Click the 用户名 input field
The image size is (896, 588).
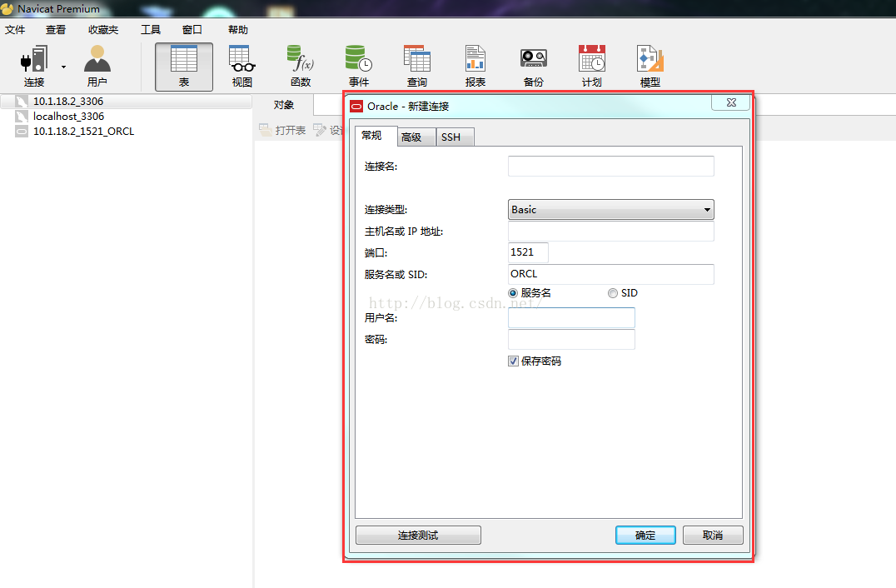(571, 317)
